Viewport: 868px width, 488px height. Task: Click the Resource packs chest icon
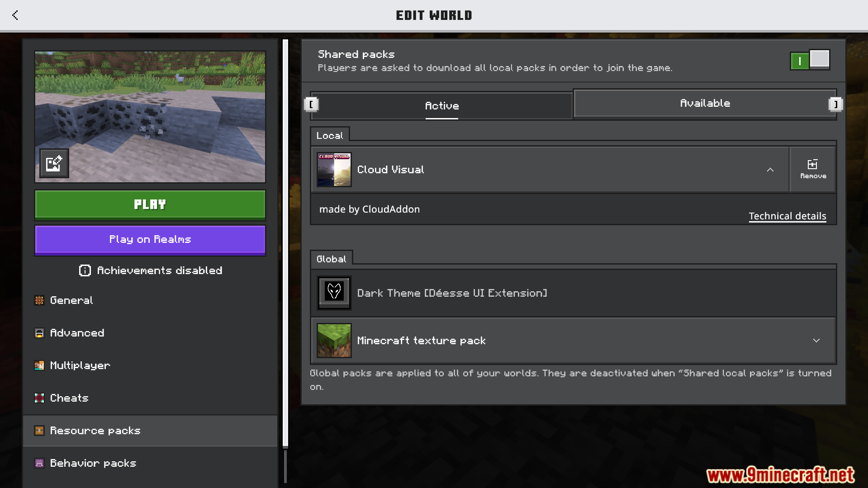pyautogui.click(x=39, y=431)
